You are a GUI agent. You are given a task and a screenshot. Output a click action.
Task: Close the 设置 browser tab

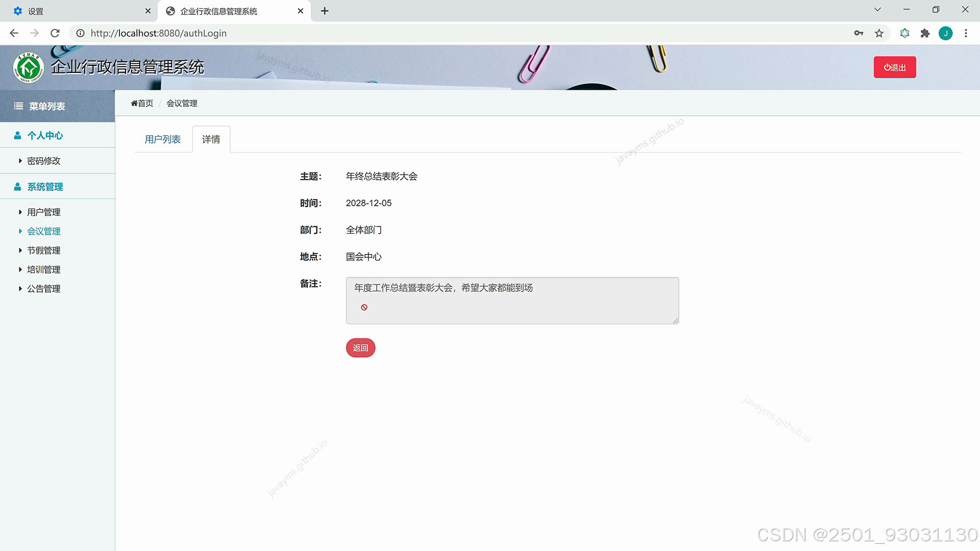(148, 11)
